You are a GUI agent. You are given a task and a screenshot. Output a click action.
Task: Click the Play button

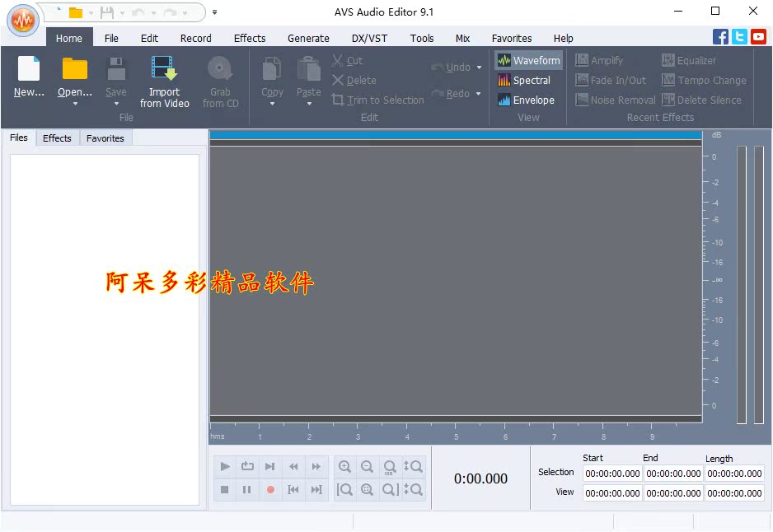[x=225, y=466]
